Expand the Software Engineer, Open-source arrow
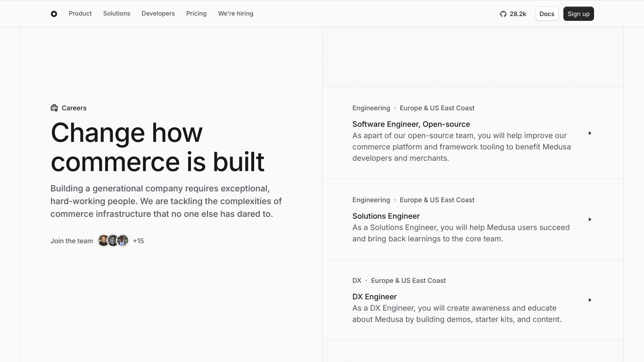This screenshot has height=362, width=644. click(590, 133)
